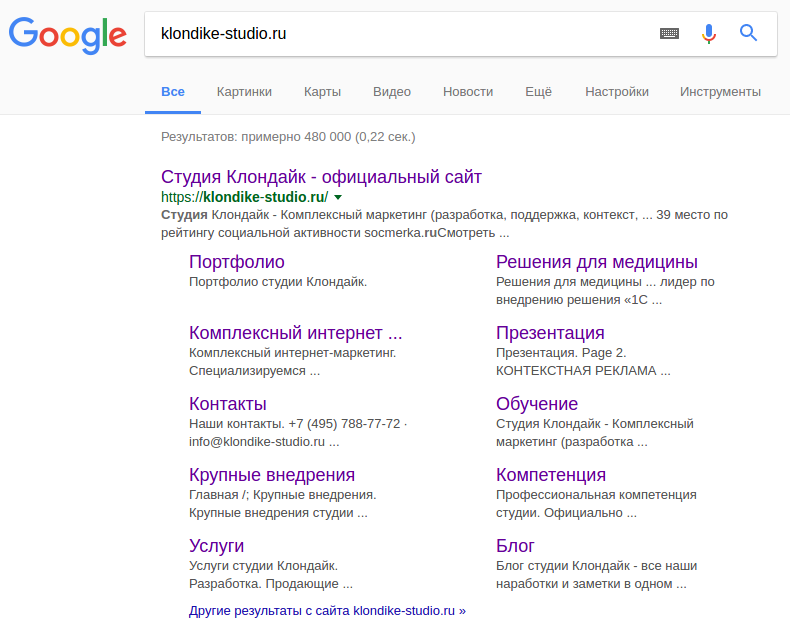
Task: Click snippet text 'Портфолио студии Клондайк.'
Action: 278,282
